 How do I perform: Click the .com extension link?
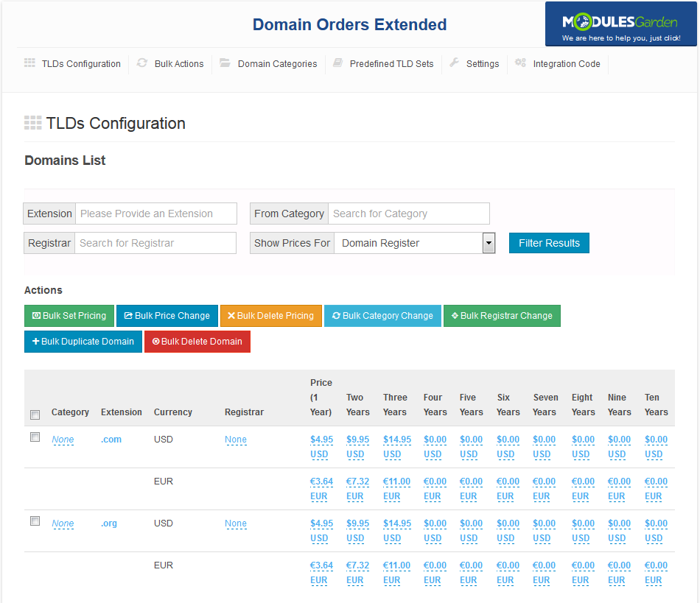point(111,440)
